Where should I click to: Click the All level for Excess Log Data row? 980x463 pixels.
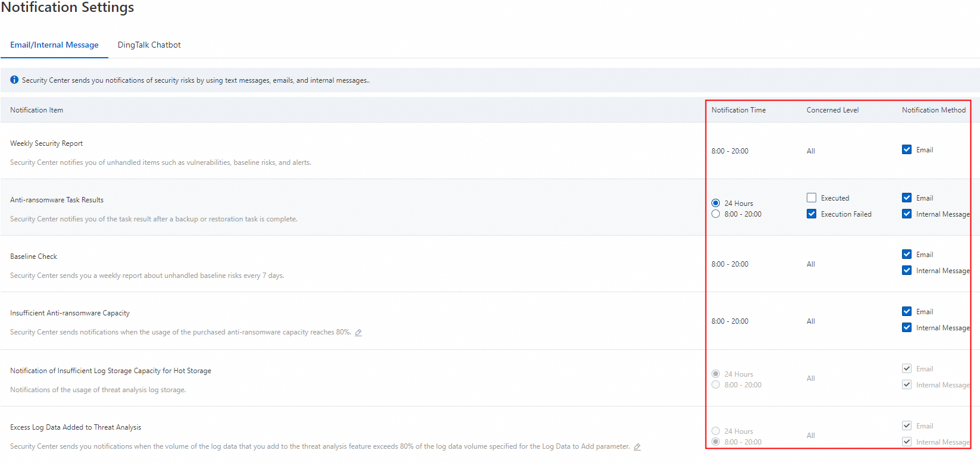pos(811,436)
